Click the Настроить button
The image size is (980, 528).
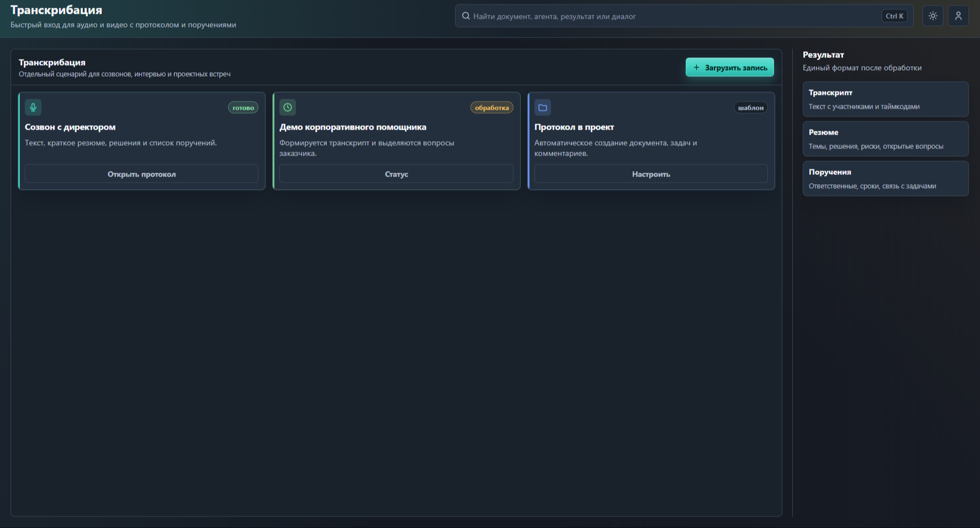point(651,174)
